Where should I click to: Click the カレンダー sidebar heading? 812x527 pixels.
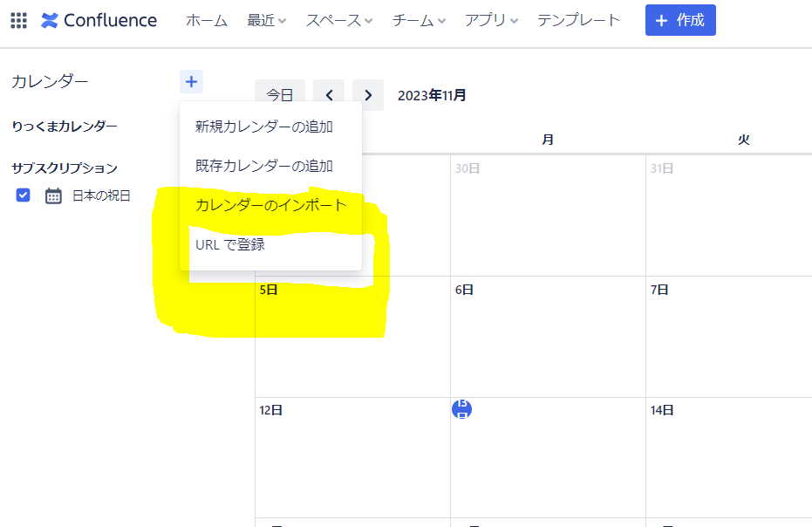(x=50, y=81)
